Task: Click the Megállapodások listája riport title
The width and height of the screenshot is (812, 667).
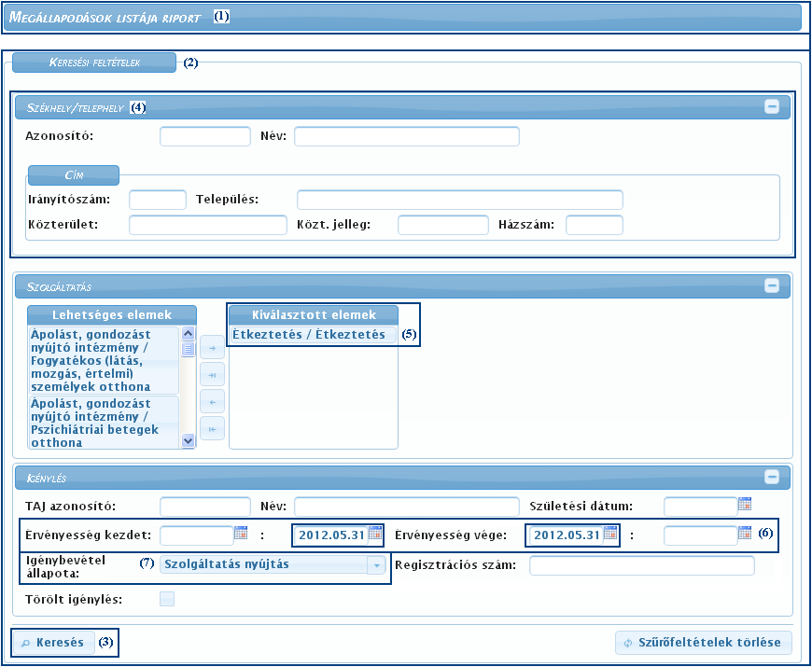Action: 105,18
